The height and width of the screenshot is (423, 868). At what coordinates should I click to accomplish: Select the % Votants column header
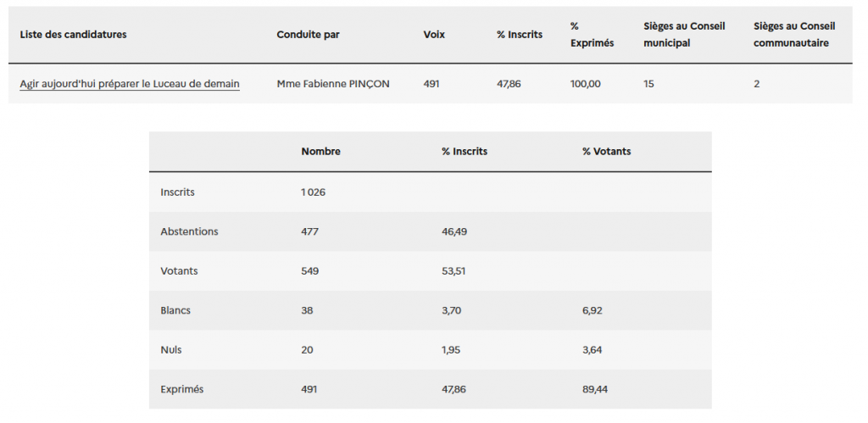(606, 152)
